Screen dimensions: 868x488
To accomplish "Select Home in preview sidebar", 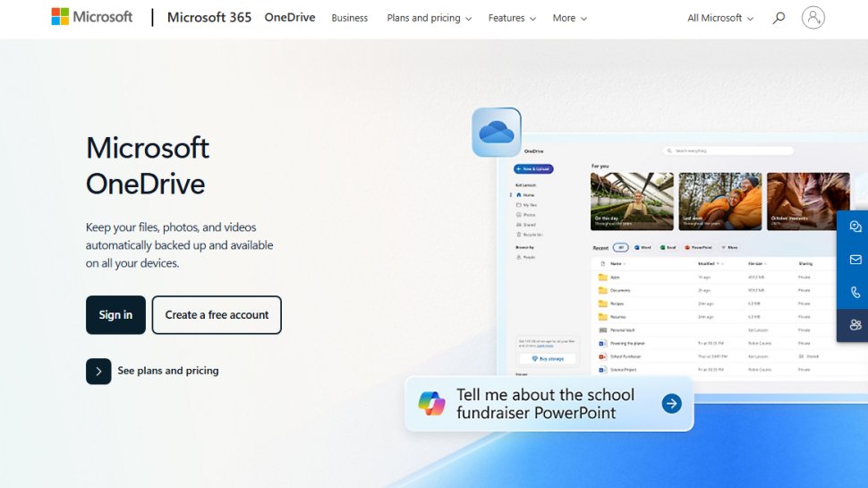I will (525, 195).
